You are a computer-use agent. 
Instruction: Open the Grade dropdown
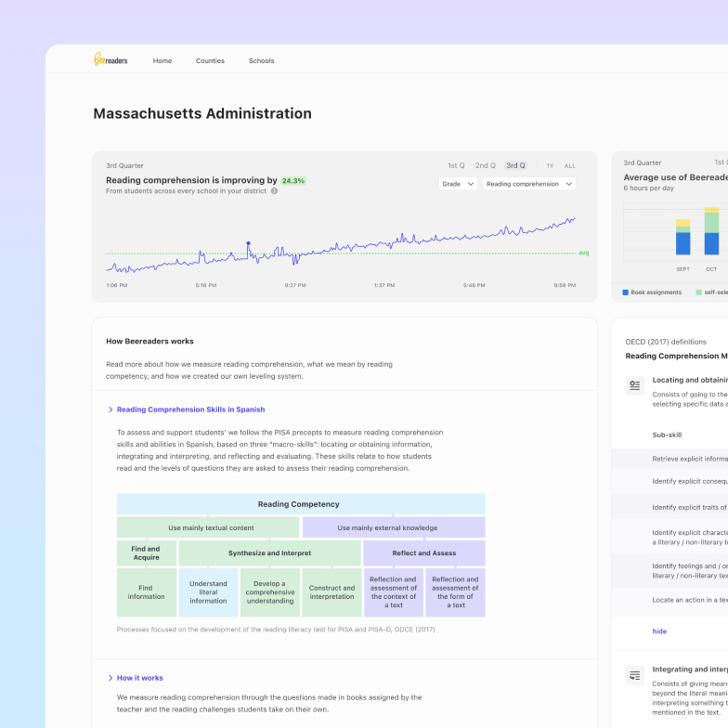click(x=458, y=184)
